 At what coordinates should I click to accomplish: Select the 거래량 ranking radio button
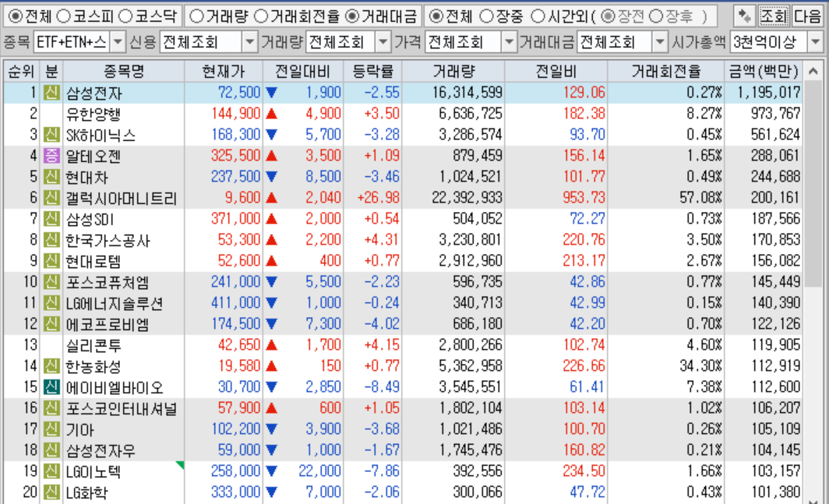click(196, 16)
